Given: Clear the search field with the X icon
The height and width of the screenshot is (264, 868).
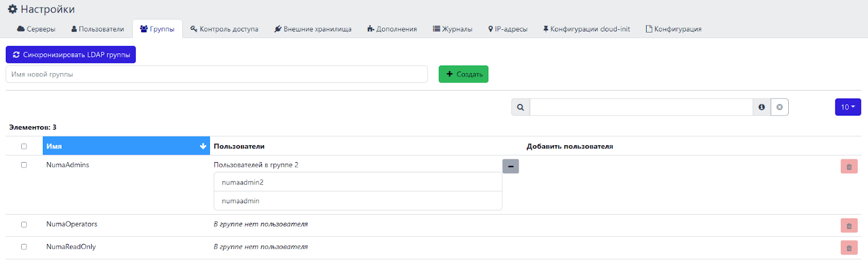Looking at the screenshot, I should [x=780, y=107].
